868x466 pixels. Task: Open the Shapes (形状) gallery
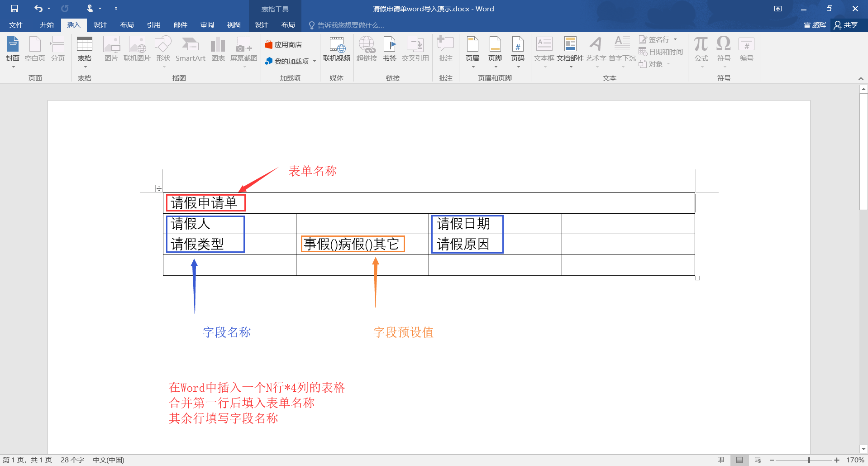(163, 51)
